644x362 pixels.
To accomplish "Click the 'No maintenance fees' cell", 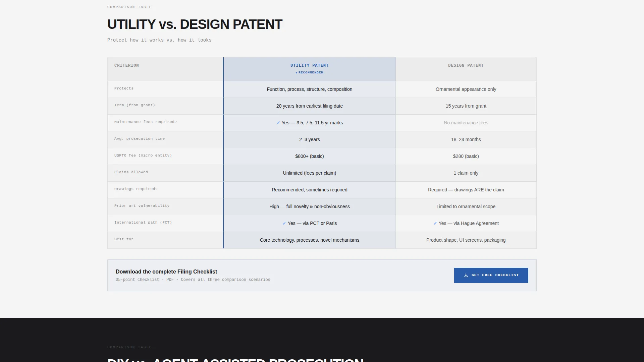I will [466, 123].
